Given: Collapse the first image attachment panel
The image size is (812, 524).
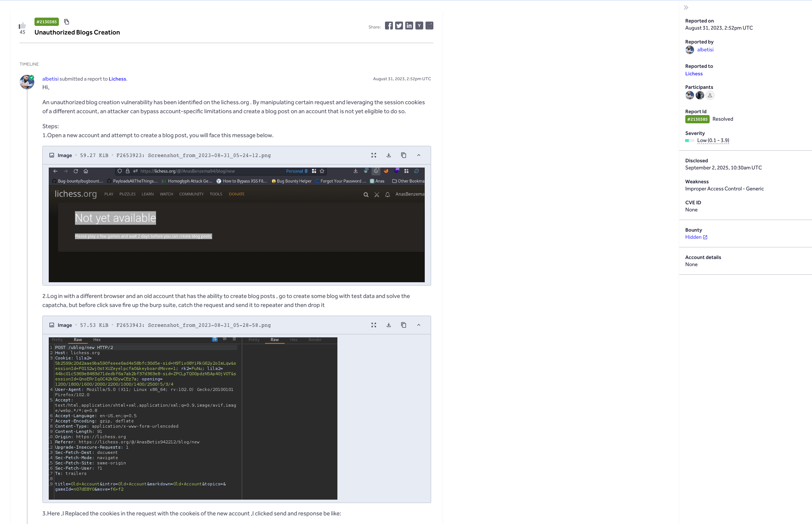Looking at the screenshot, I should pyautogui.click(x=419, y=155).
